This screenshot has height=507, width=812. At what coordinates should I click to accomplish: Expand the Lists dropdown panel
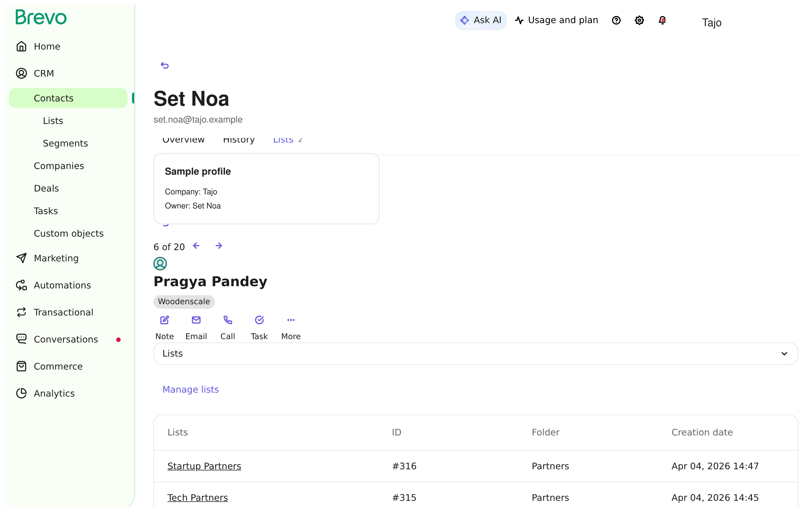tap(475, 353)
